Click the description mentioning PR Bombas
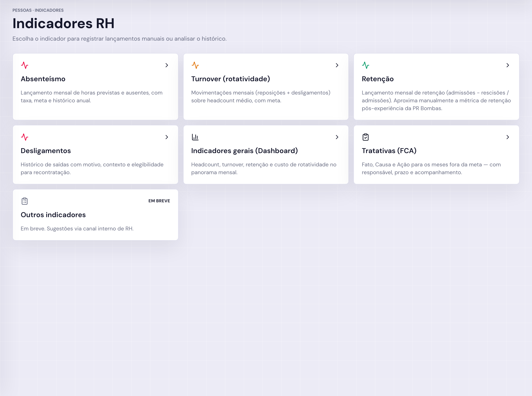Viewport: 532px width, 396px height. [x=436, y=100]
